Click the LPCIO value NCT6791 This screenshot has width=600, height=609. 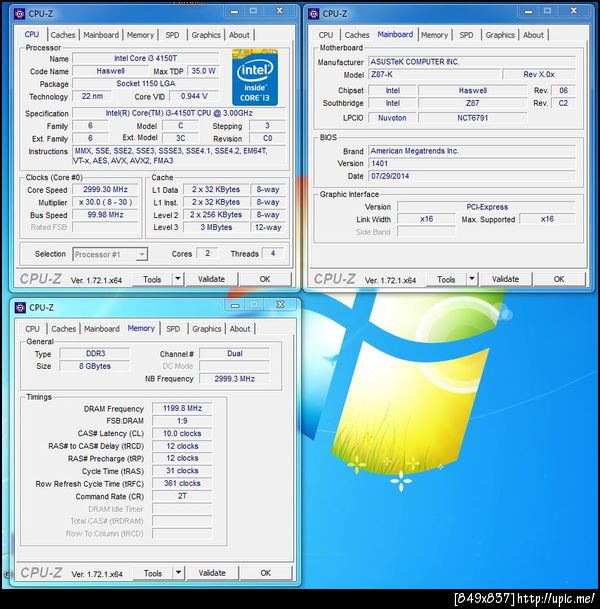point(473,118)
